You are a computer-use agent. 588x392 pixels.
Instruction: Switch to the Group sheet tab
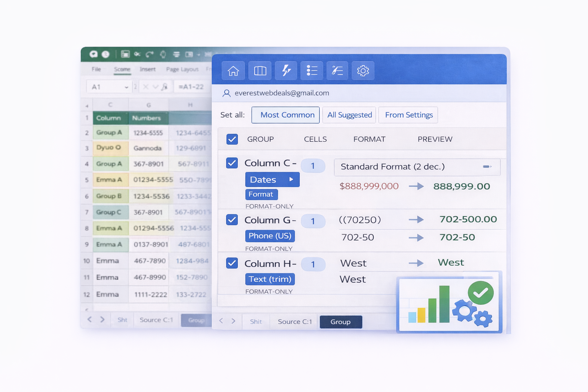(340, 322)
